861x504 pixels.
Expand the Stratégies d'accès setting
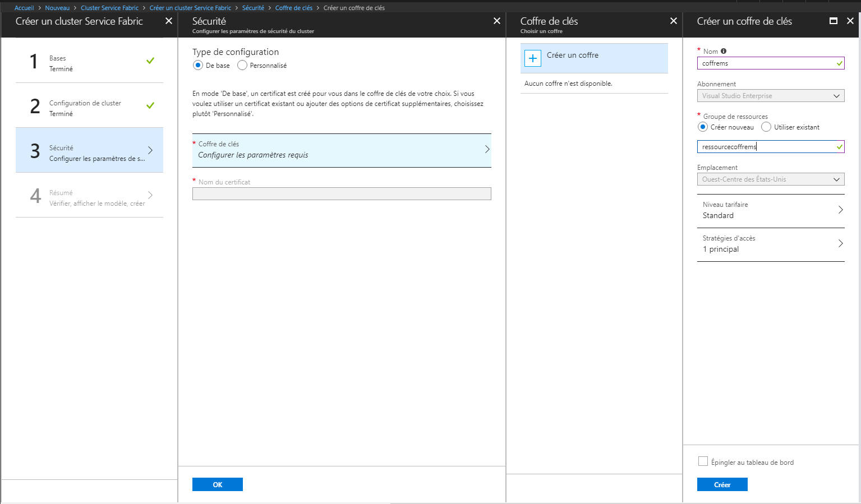[x=771, y=244]
